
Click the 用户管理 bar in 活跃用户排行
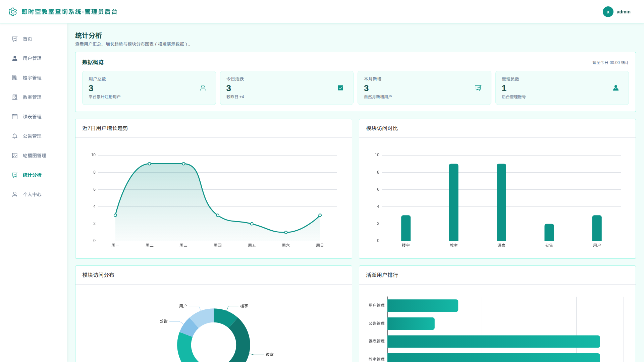point(423,306)
